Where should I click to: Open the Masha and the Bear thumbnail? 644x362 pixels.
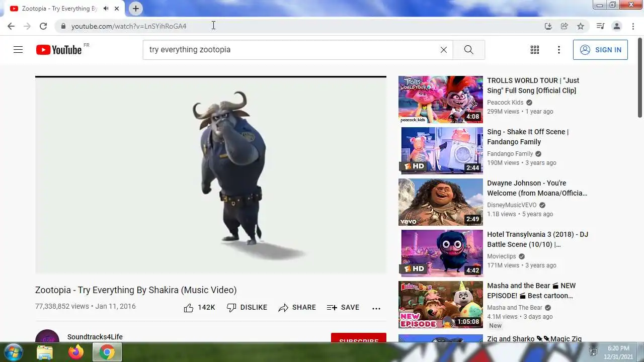(441, 305)
